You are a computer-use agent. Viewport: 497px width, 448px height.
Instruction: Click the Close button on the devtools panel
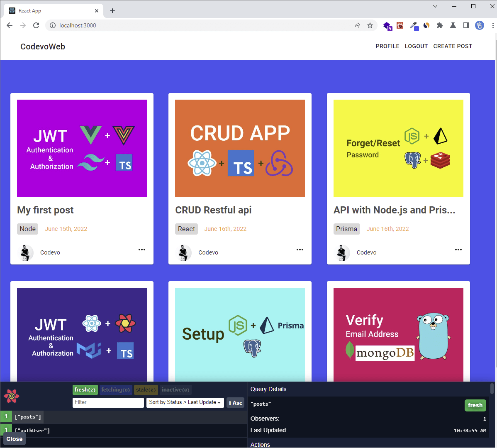click(14, 439)
